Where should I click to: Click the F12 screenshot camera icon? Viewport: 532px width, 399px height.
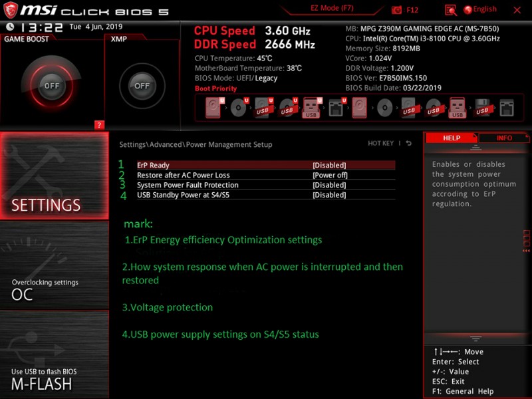(x=396, y=10)
